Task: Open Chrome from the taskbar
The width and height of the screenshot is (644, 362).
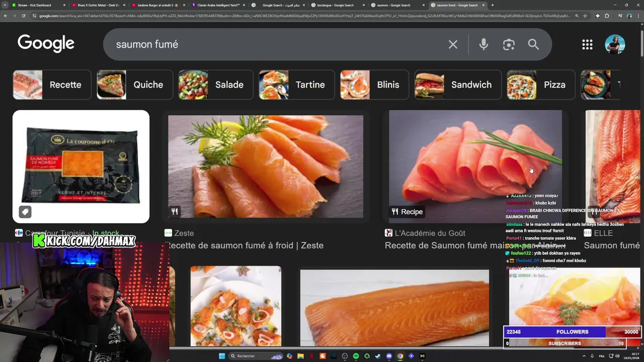Action: pos(400,356)
